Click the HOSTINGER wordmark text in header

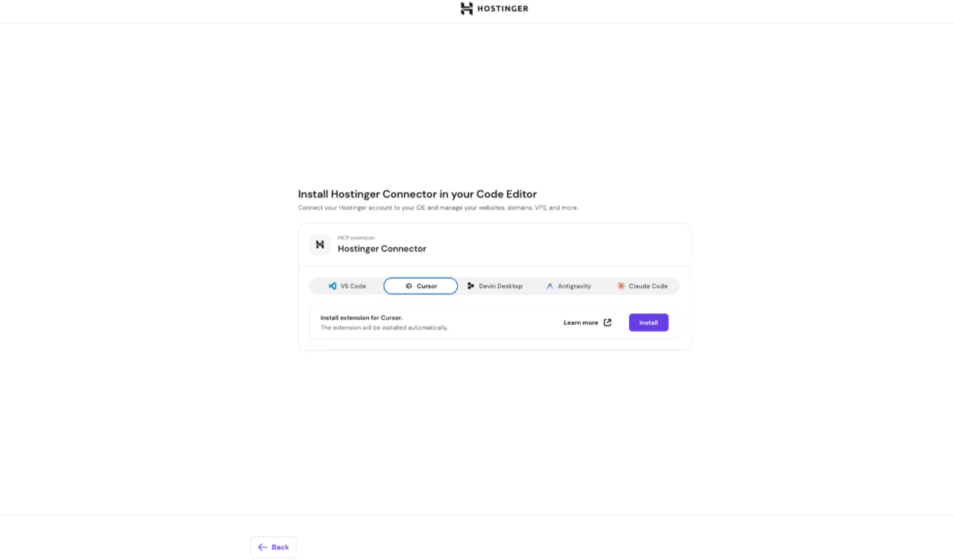502,8
